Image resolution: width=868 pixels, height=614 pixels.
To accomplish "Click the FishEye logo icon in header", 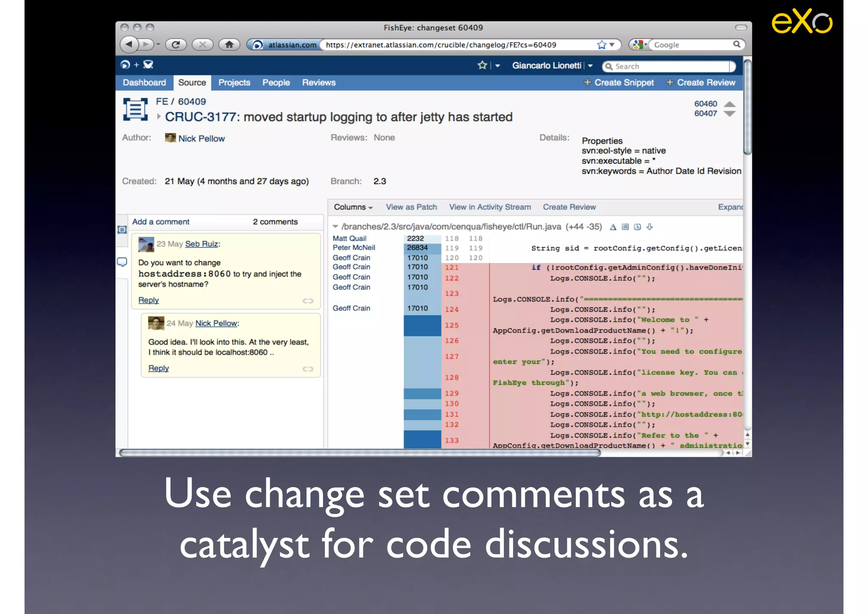I will pyautogui.click(x=125, y=65).
